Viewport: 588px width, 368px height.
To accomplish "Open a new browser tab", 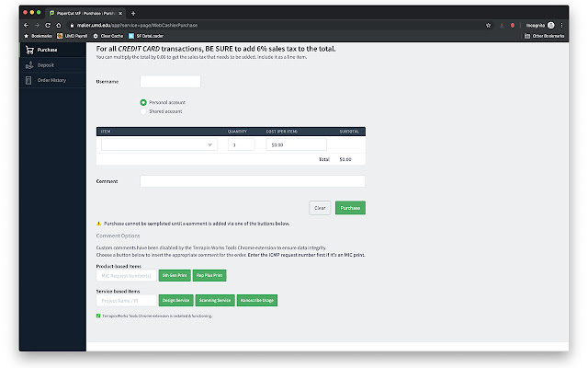I will [133, 13].
